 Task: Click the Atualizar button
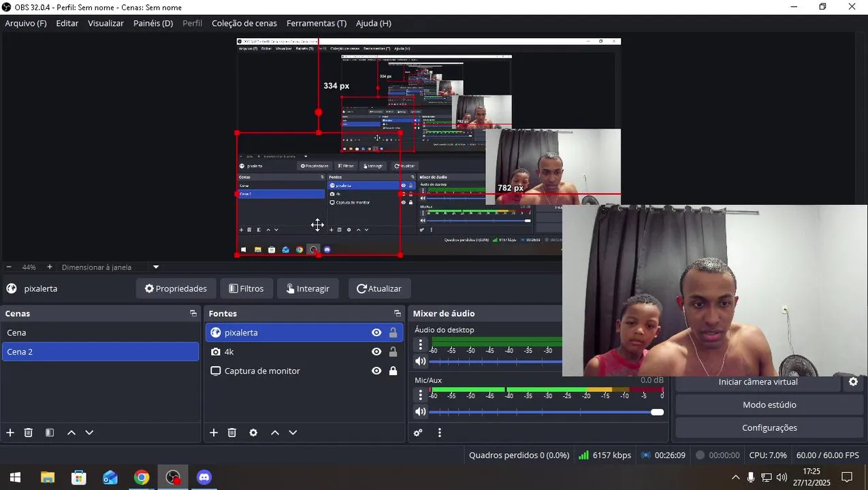tap(379, 289)
